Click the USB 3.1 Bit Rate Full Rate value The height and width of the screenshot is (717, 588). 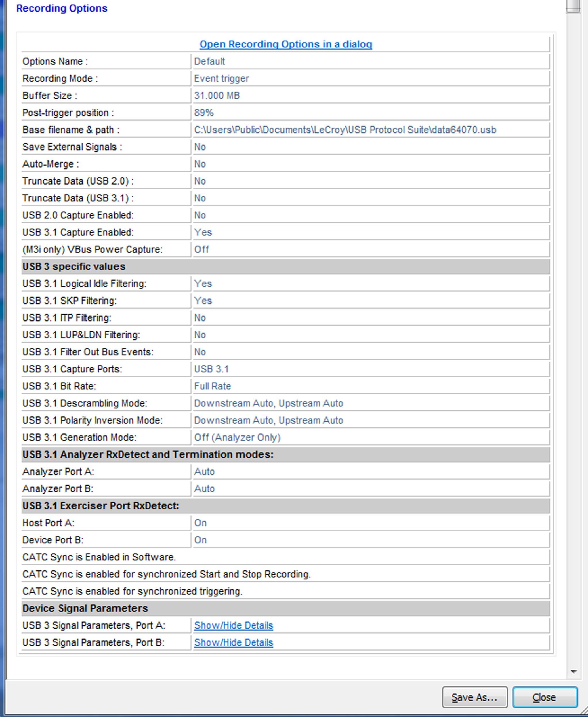212,386
